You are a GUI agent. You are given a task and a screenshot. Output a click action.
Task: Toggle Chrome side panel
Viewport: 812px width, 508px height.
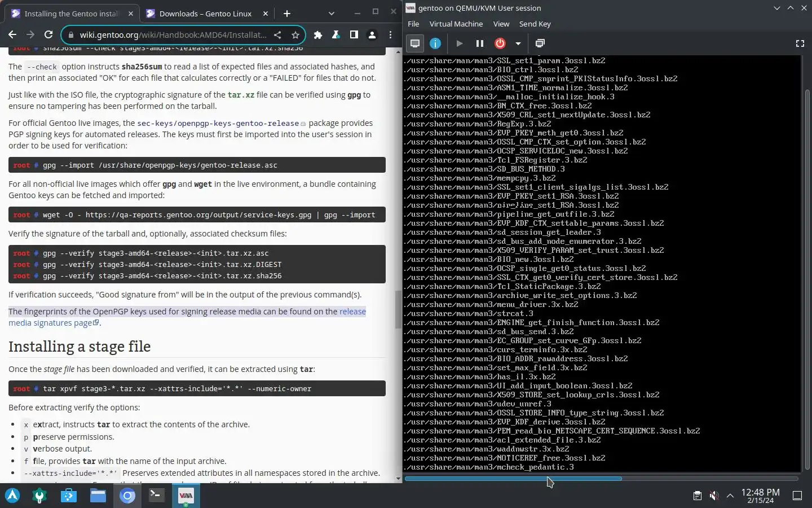[354, 35]
